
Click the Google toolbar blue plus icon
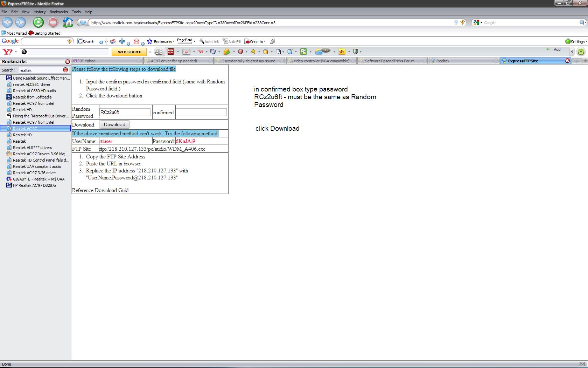coord(122,41)
